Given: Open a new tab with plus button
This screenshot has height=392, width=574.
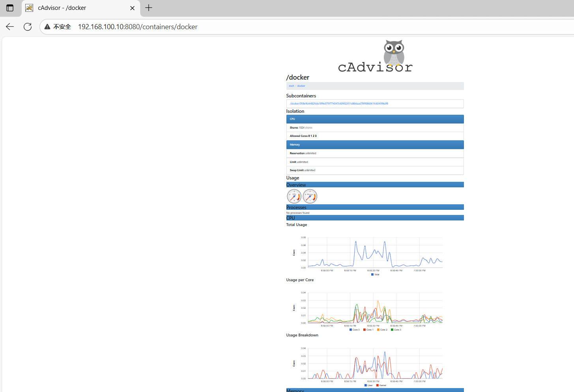Looking at the screenshot, I should (x=149, y=8).
